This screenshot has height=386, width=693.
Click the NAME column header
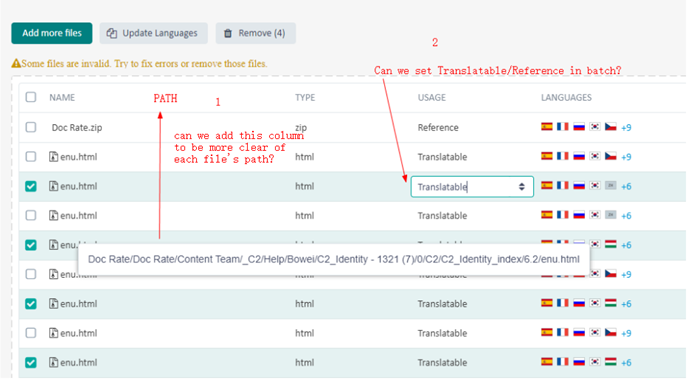click(62, 97)
